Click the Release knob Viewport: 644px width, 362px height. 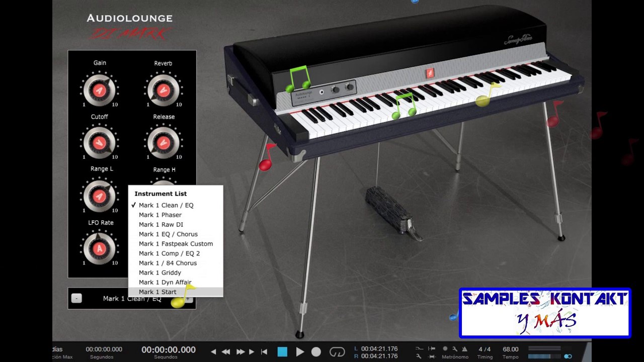pyautogui.click(x=163, y=143)
